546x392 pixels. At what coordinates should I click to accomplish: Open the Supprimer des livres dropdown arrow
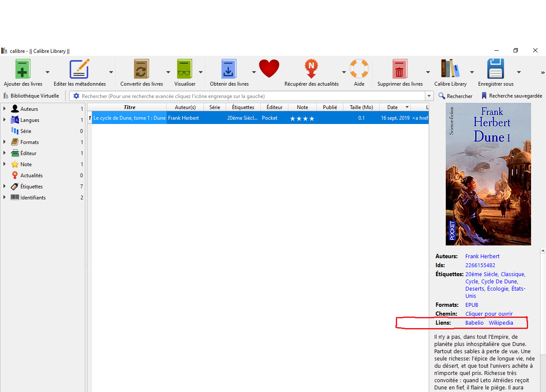(428, 72)
